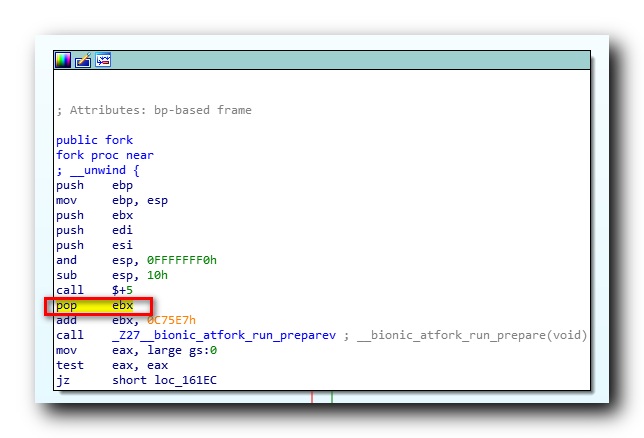Select the 'fork proc near' line

point(105,155)
